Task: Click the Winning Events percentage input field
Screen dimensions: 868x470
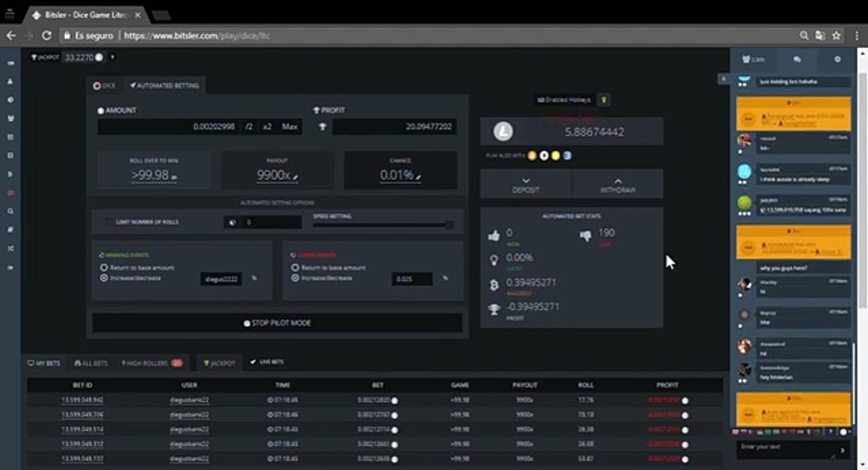Action: click(221, 279)
